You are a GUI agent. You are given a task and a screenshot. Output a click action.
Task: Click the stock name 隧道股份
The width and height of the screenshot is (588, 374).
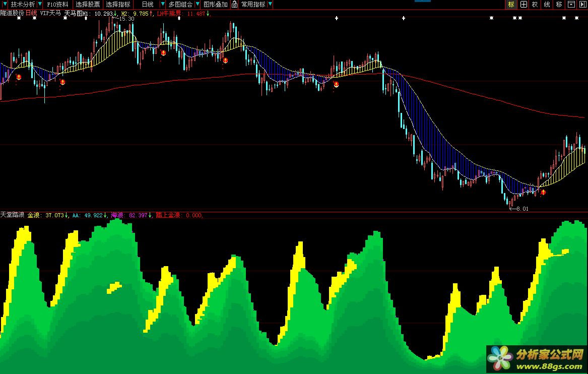pyautogui.click(x=12, y=13)
